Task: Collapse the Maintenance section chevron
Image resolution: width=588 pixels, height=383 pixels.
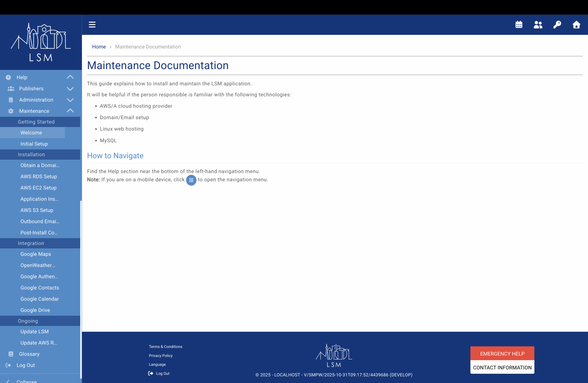Action: [x=70, y=111]
